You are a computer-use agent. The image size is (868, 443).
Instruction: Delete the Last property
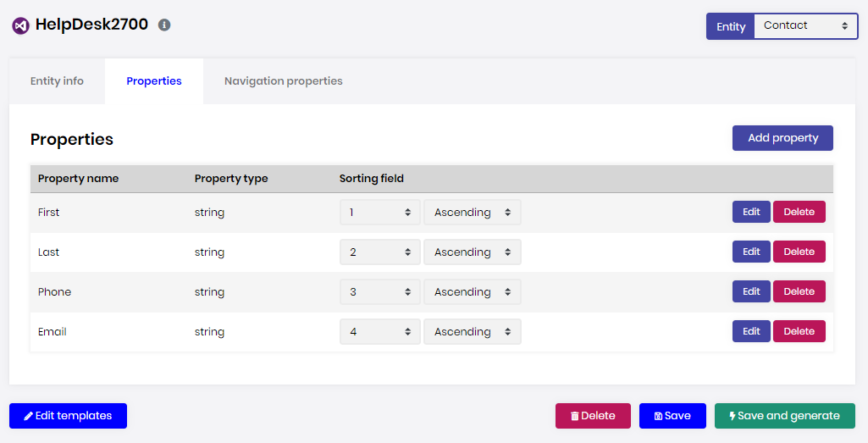[799, 252]
